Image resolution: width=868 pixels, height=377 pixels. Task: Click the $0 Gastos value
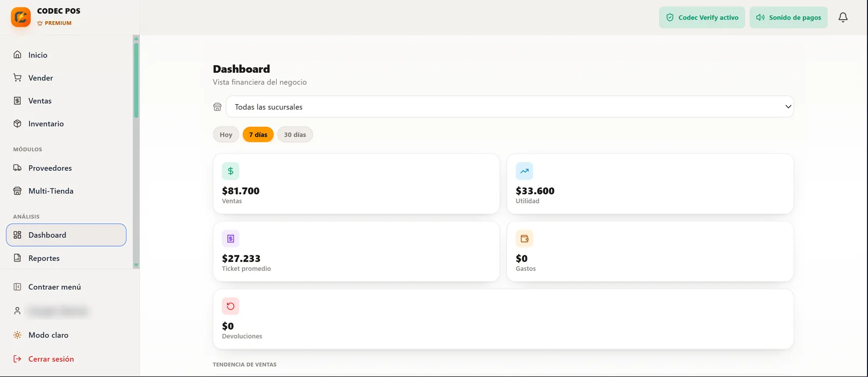pos(521,259)
